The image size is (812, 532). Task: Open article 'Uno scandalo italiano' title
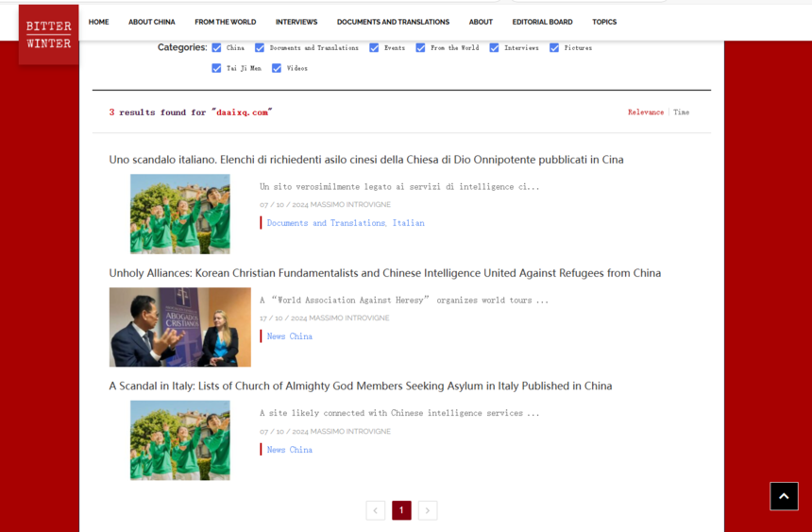[366, 160]
